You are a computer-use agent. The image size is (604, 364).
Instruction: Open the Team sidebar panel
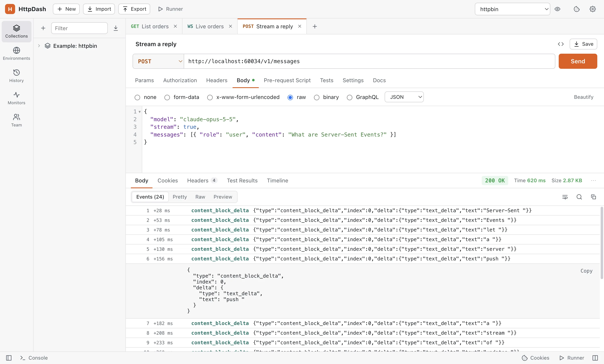tap(16, 120)
